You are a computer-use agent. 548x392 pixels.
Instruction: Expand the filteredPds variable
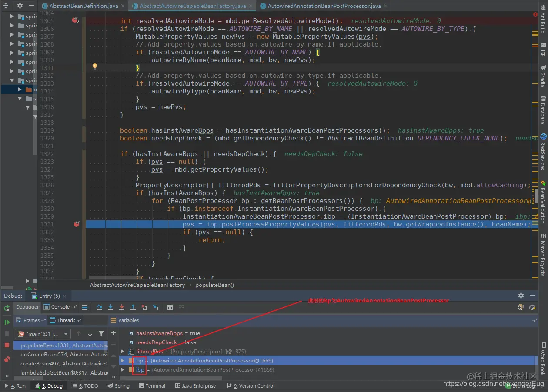(x=123, y=352)
